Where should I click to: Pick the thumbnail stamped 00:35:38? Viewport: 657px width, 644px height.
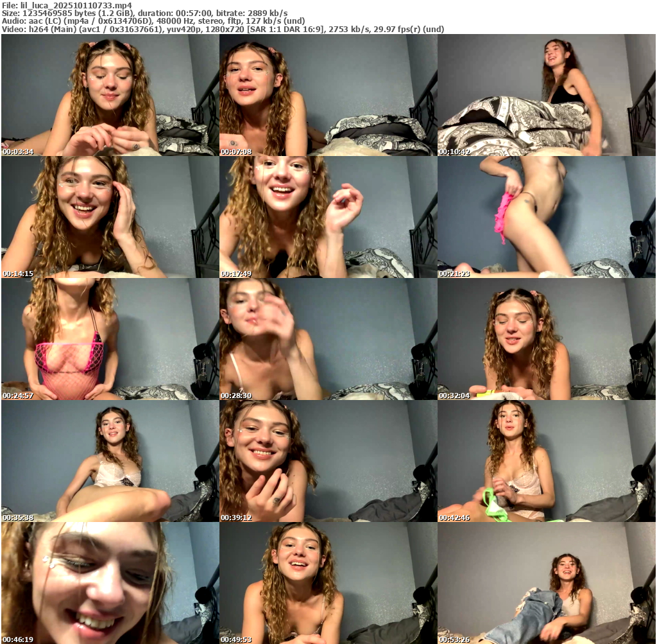coord(110,461)
